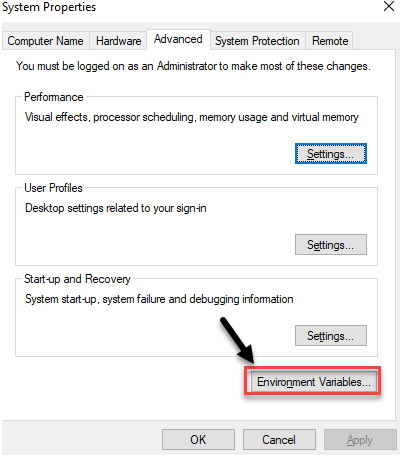Screen dimensions: 400x455
Task: Click the greyed-out Apply button
Action: (360, 440)
